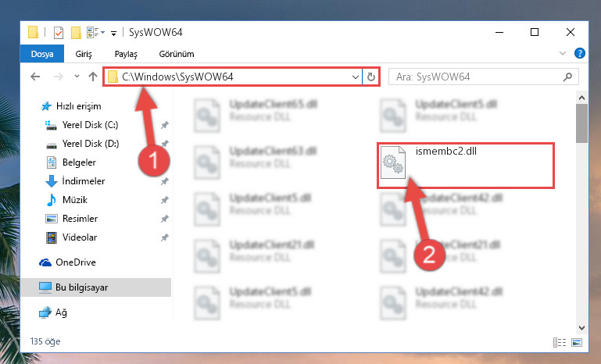
Task: Click the search magnifier icon
Action: point(567,77)
